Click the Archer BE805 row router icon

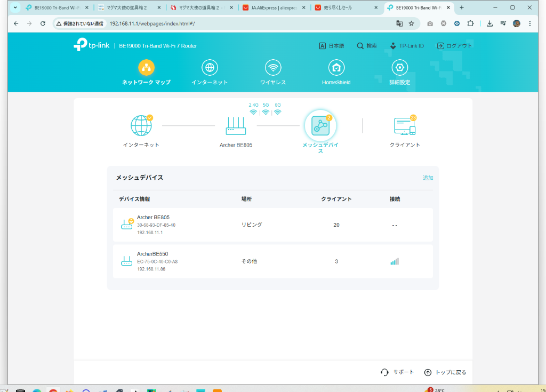(127, 225)
